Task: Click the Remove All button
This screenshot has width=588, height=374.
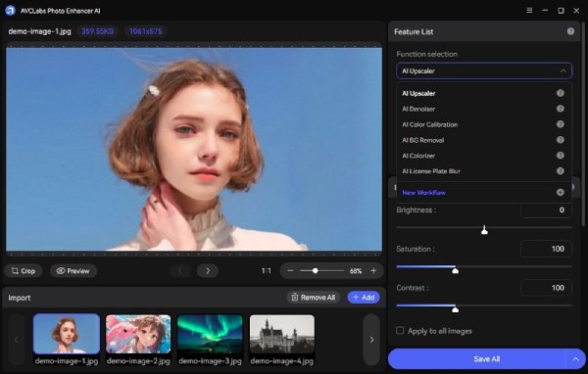Action: (314, 298)
